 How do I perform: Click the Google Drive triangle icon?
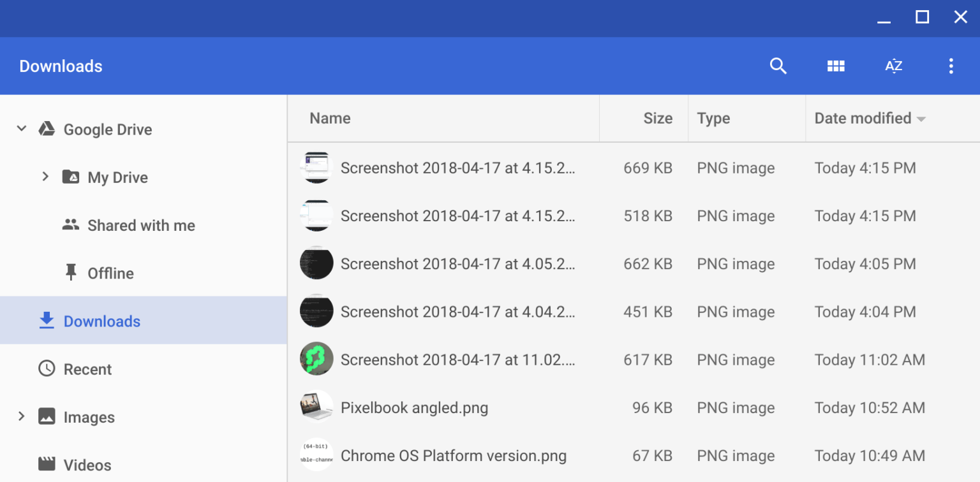(x=46, y=129)
